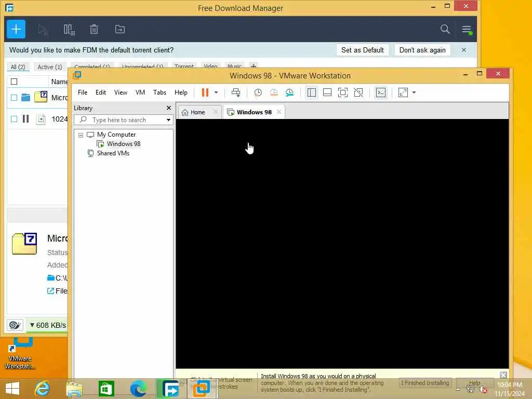Open the File menu in VMware

click(83, 92)
